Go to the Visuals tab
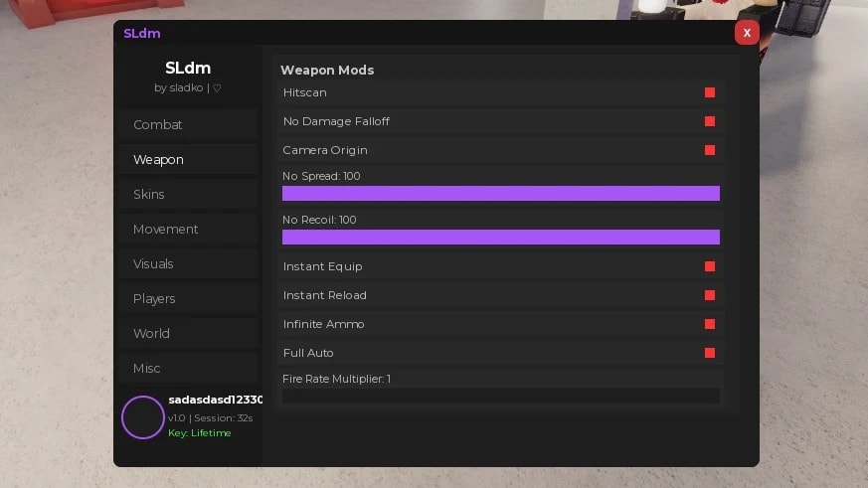The image size is (868, 488). coord(188,264)
